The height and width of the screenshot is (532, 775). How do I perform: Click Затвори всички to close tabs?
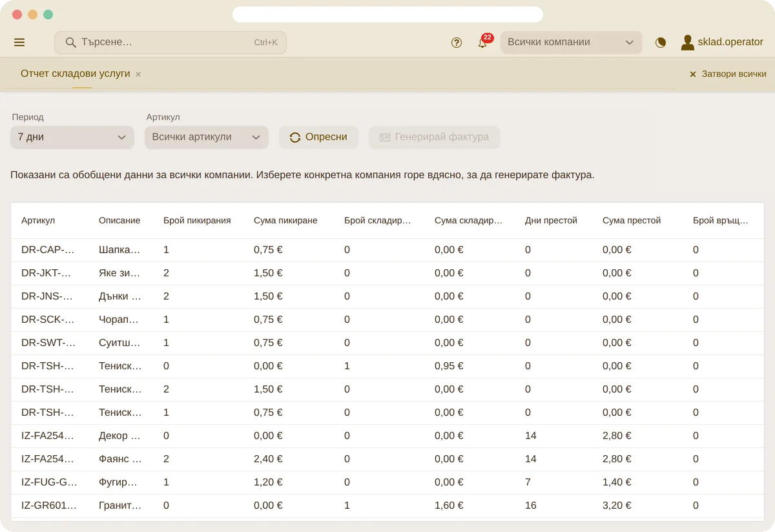tap(728, 74)
